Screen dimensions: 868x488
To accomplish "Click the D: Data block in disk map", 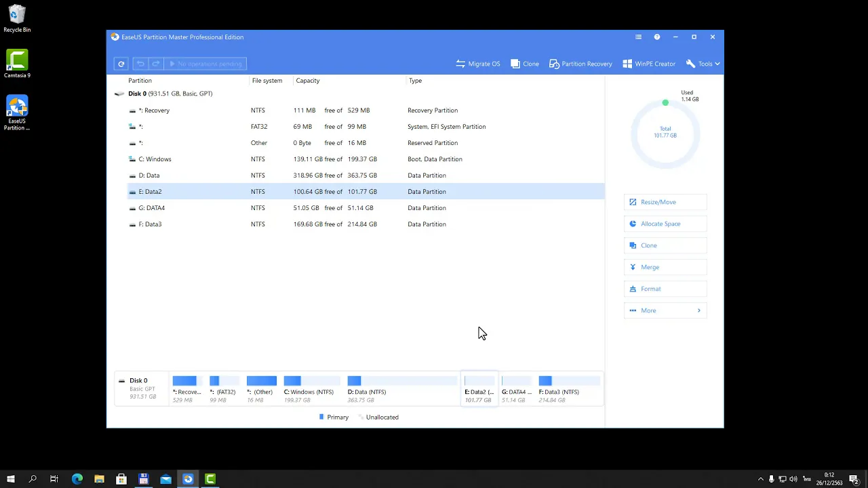I will tap(402, 389).
